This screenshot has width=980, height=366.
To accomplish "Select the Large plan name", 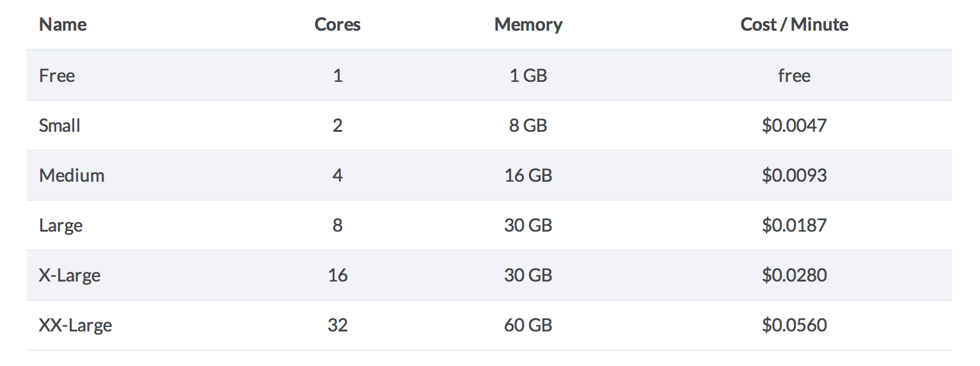I will pos(61,225).
